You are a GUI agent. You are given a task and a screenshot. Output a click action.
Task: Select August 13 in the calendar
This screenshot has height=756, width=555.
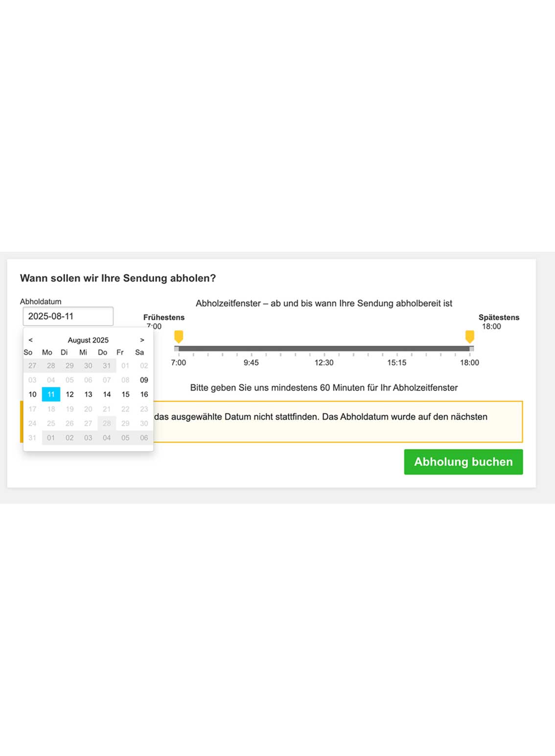tap(88, 394)
